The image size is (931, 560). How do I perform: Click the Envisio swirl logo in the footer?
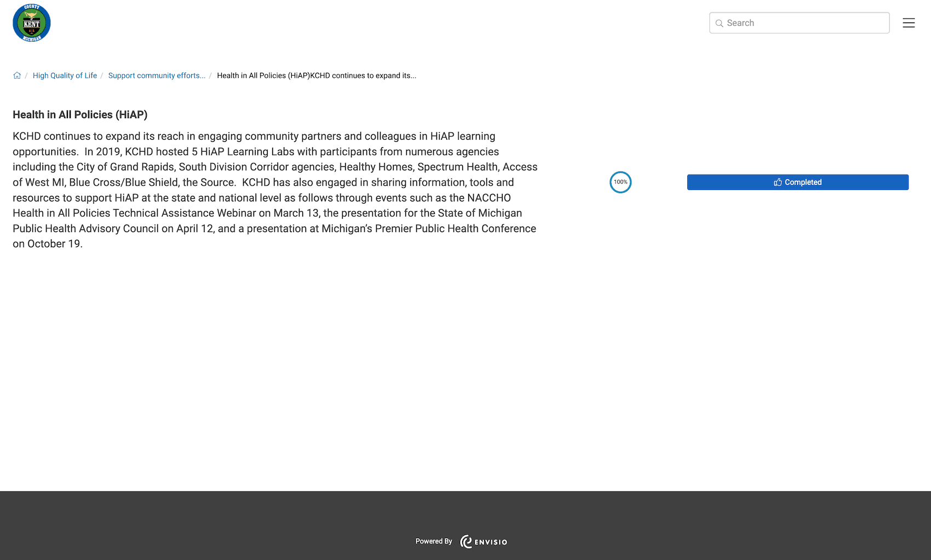coord(466,541)
